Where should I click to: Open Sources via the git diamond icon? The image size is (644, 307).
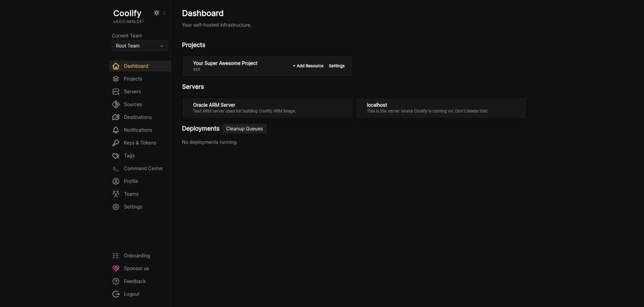point(116,105)
